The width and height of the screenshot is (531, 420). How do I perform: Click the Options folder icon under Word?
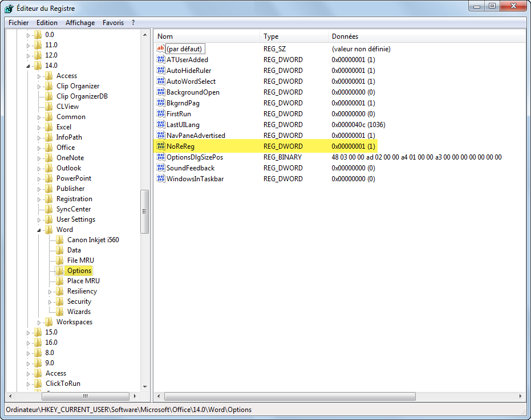pos(59,271)
